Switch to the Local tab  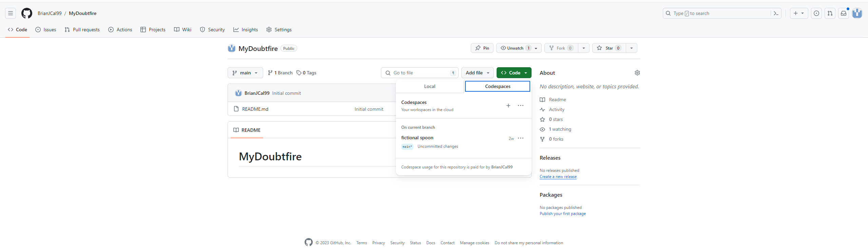tap(429, 86)
